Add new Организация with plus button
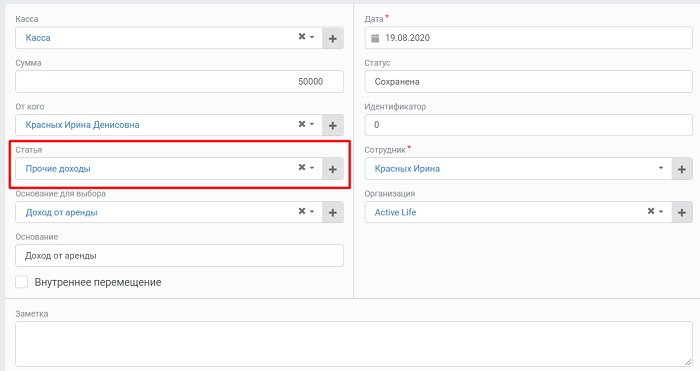Image resolution: width=700 pixels, height=371 pixels. point(682,213)
